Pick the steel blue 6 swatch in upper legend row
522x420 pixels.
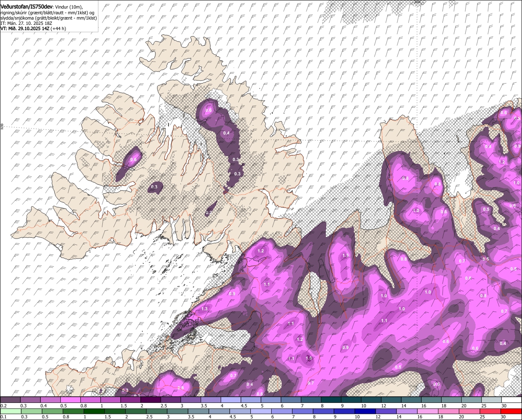tap(291, 400)
